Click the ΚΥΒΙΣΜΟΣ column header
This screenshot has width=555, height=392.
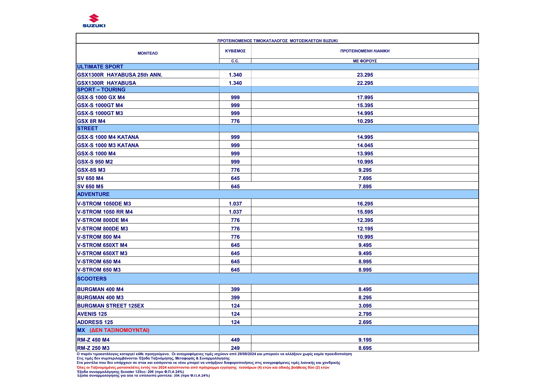click(235, 51)
